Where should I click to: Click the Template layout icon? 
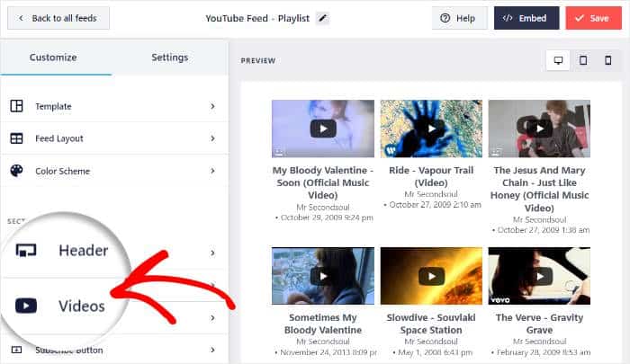(16, 106)
